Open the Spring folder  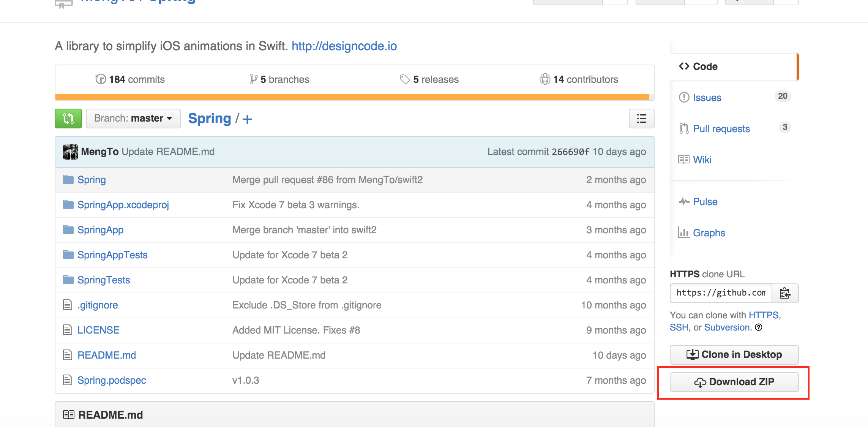(92, 180)
